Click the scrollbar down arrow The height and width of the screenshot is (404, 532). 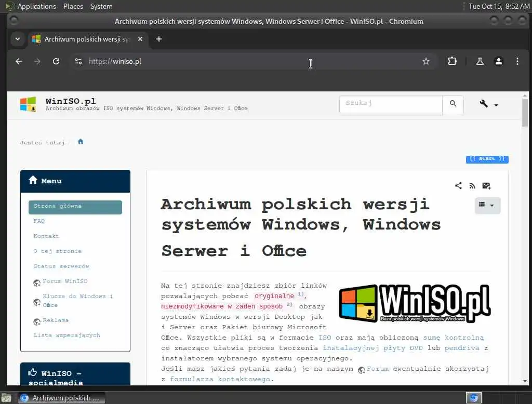click(525, 381)
